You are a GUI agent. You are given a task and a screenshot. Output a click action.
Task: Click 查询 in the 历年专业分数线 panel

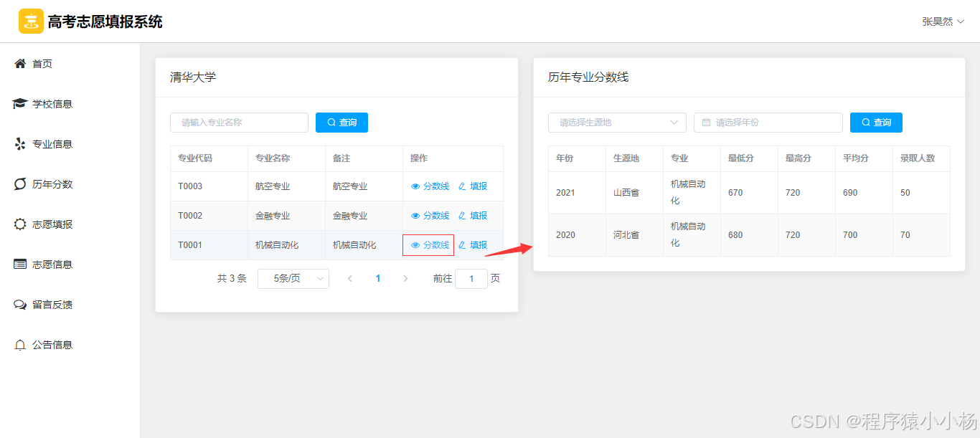click(876, 123)
